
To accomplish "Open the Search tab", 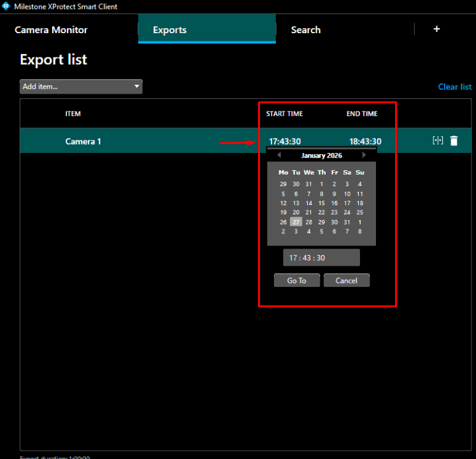I will [306, 30].
